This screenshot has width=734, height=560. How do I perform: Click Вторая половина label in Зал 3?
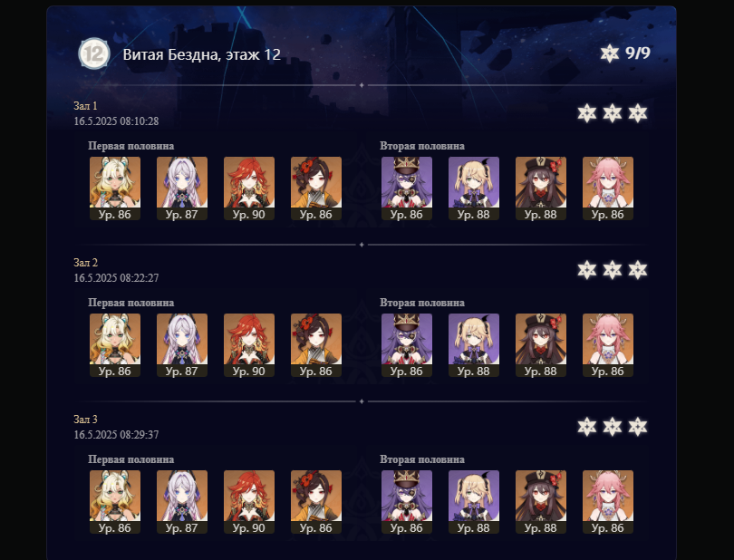pos(422,459)
